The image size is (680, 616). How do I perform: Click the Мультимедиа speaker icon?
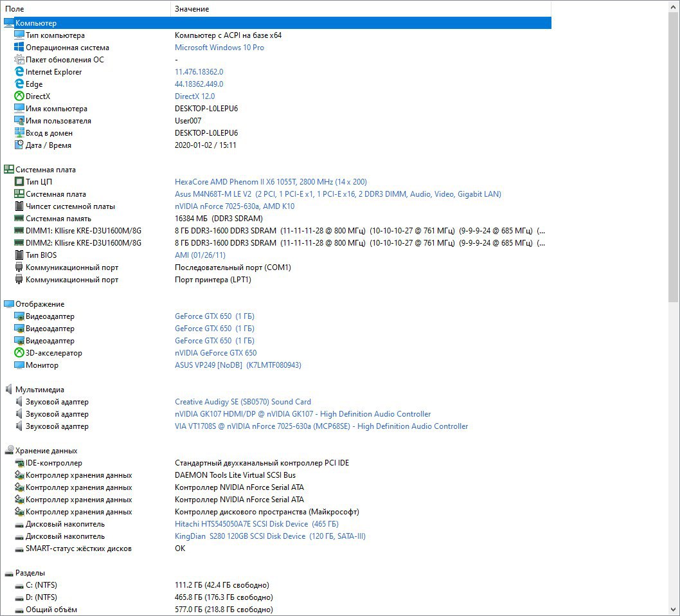(8, 389)
